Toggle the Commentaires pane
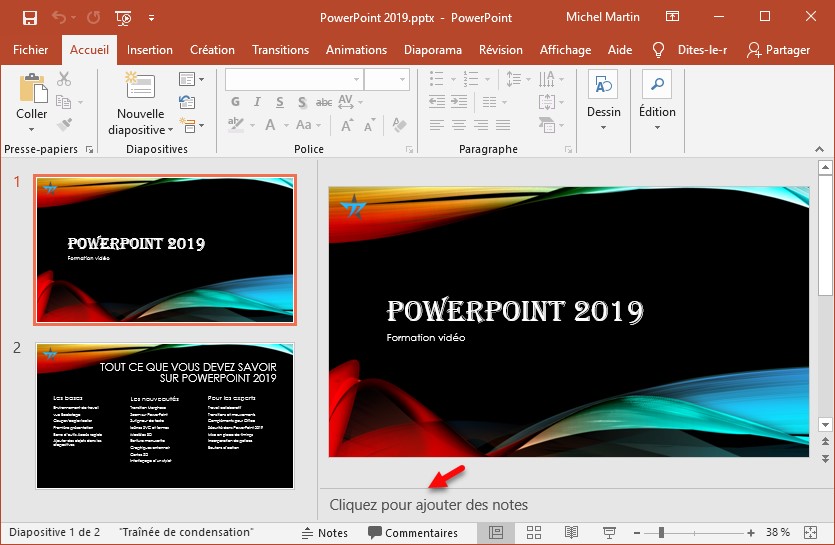 tap(412, 533)
